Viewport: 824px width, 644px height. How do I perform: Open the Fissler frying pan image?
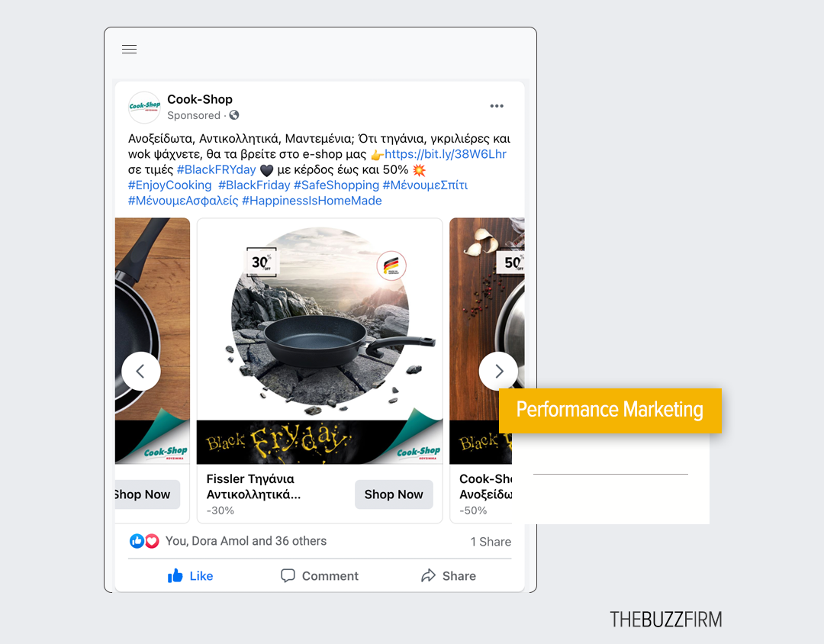click(x=320, y=319)
